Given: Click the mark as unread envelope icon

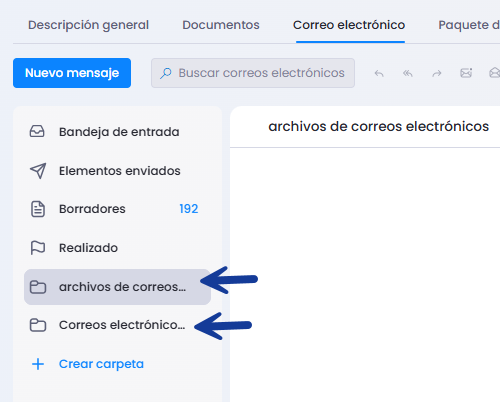Looking at the screenshot, I should (x=466, y=73).
